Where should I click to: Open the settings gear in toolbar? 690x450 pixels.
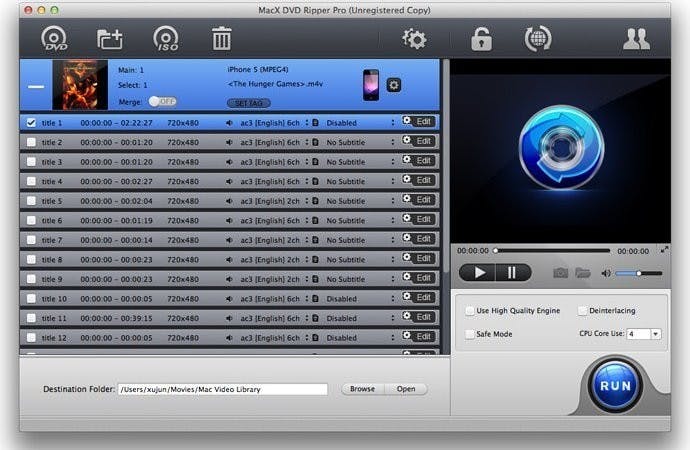(x=413, y=39)
